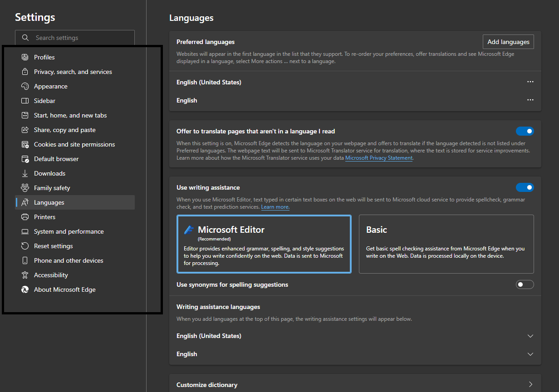The width and height of the screenshot is (559, 392).
Task: Open System and performance settings
Action: click(75, 231)
